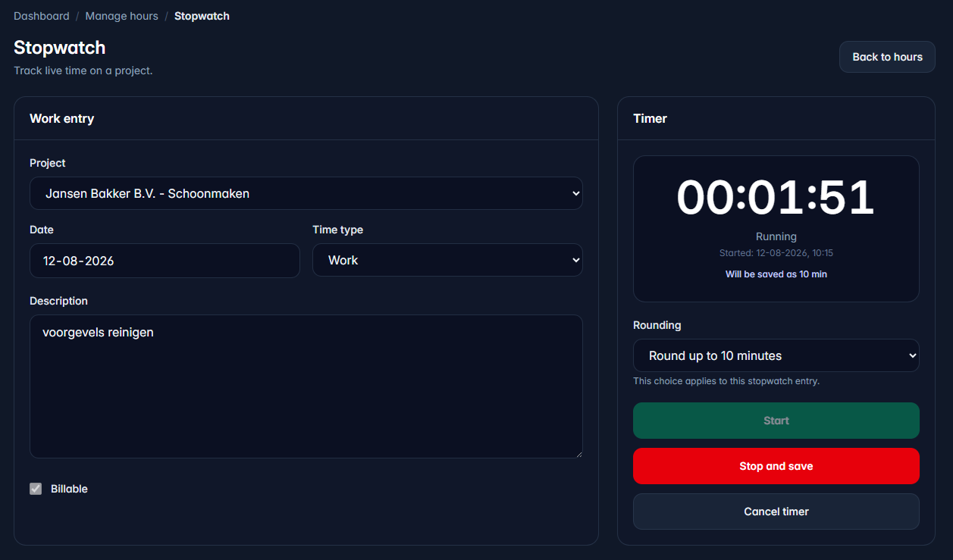Click 'Track live time on a project.' subtitle

83,70
